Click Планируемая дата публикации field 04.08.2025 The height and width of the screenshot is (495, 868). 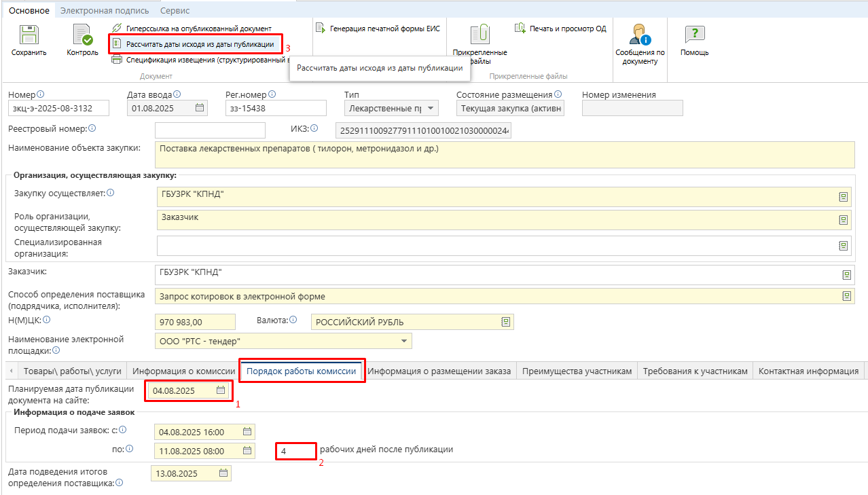click(189, 390)
